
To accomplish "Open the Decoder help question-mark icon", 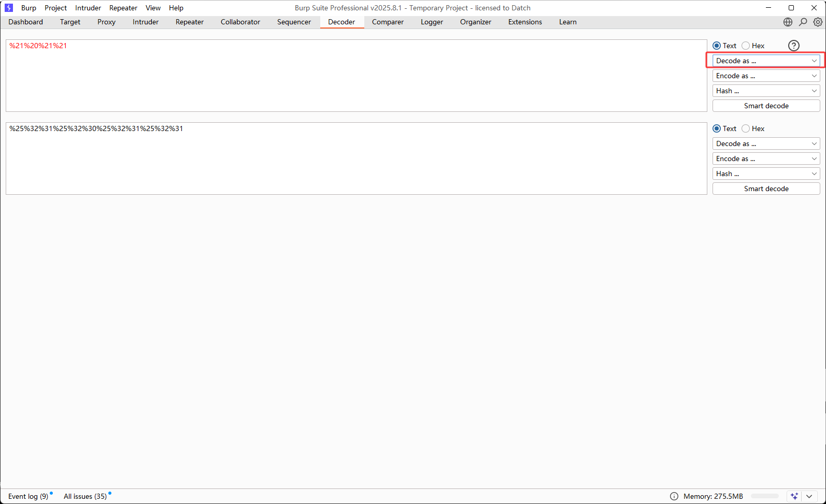I will click(793, 46).
